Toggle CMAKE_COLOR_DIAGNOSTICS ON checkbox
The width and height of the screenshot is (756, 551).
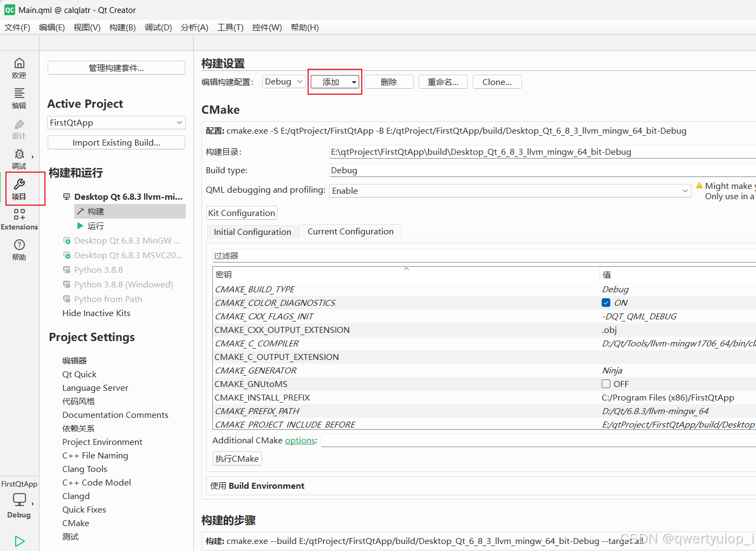[606, 303]
